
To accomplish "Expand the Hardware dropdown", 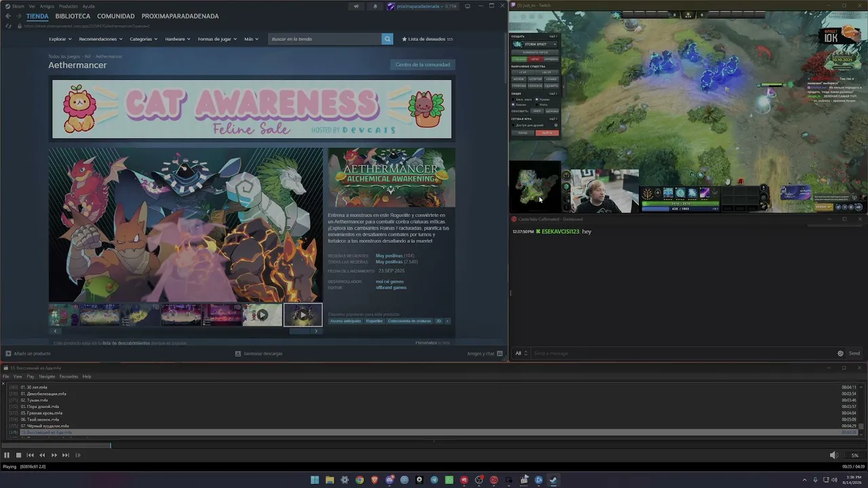I will (178, 39).
